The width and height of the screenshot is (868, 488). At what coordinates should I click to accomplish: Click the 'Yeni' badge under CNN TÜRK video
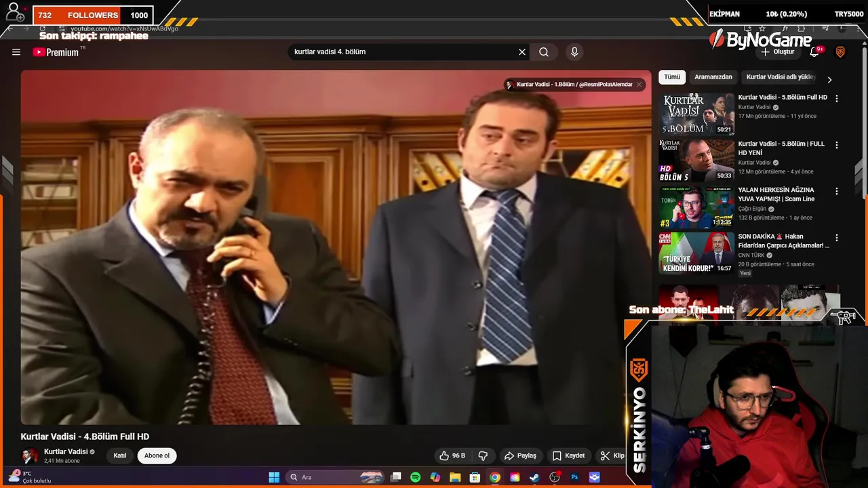(x=745, y=273)
